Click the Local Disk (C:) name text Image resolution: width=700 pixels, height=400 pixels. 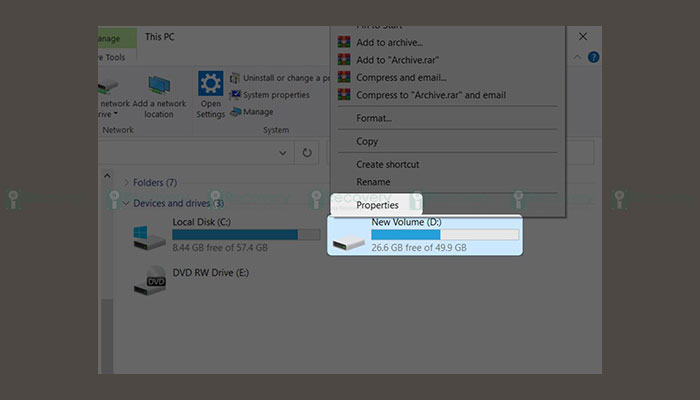[x=202, y=222]
